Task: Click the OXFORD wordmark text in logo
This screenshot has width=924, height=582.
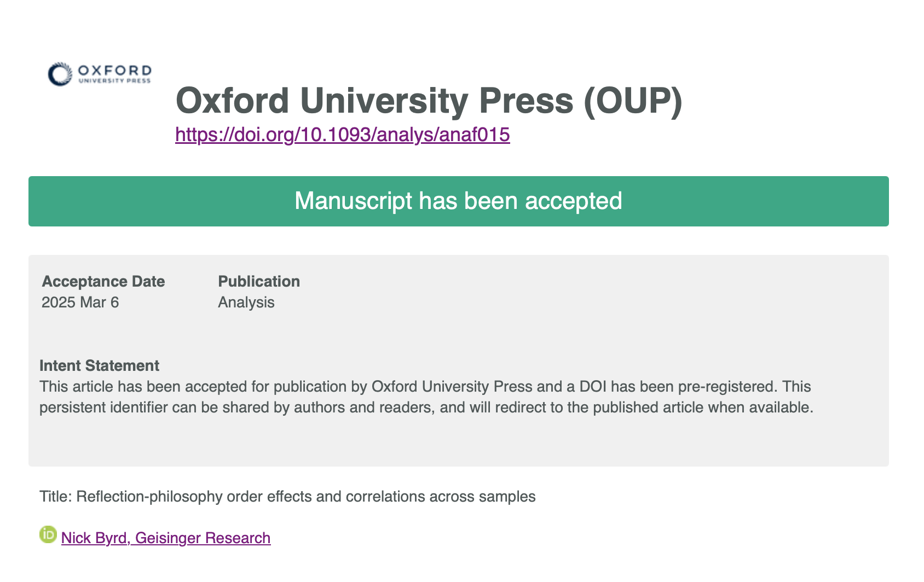Action: (114, 71)
